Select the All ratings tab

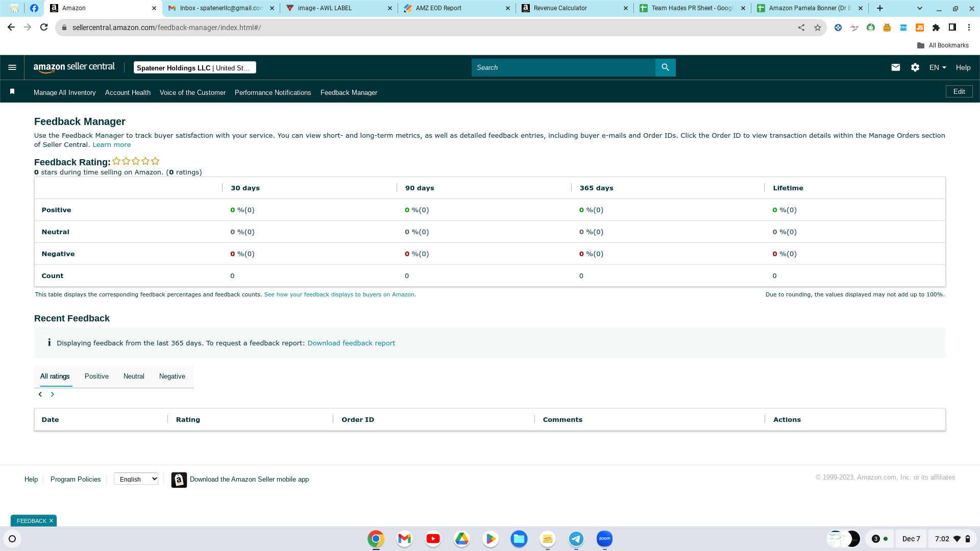[55, 377]
